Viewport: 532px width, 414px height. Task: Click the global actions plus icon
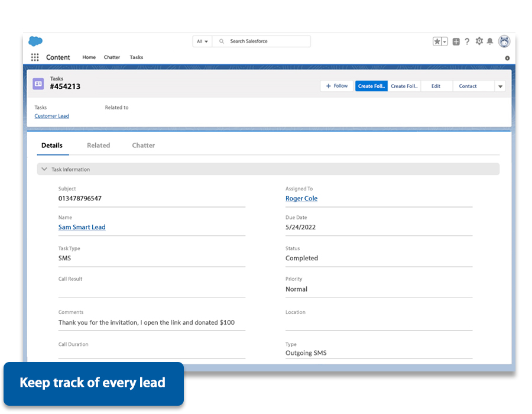[x=456, y=42]
